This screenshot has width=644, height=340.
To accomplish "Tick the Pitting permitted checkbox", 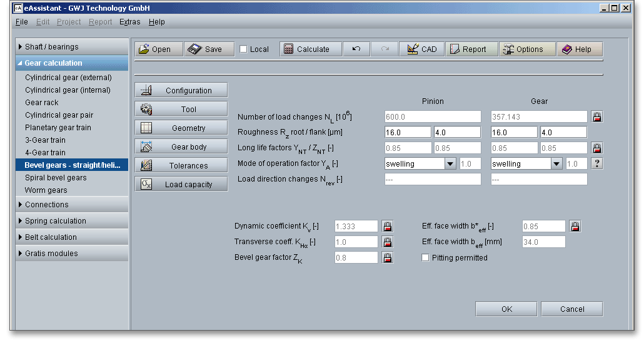I will 426,257.
